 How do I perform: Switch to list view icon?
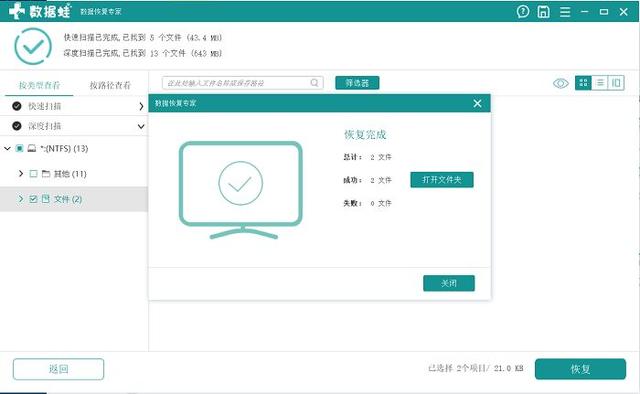point(600,83)
